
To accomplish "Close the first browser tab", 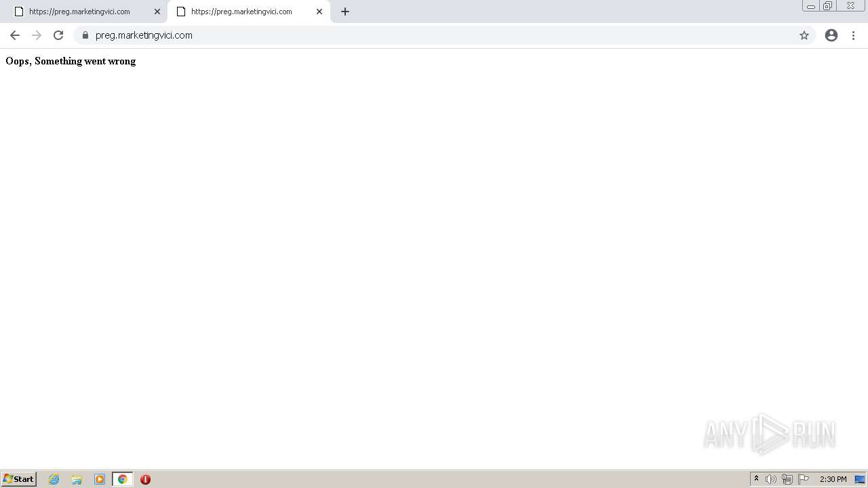I will point(157,12).
